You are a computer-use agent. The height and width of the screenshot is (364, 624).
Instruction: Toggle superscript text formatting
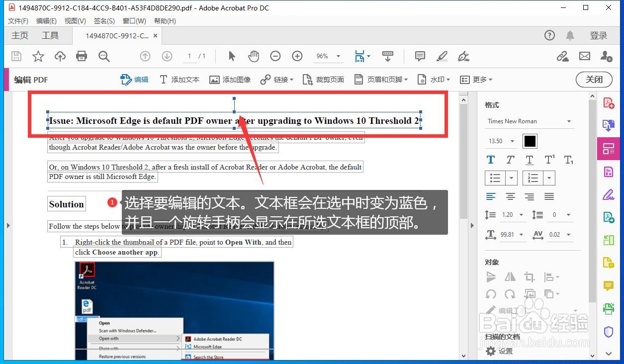coord(549,160)
